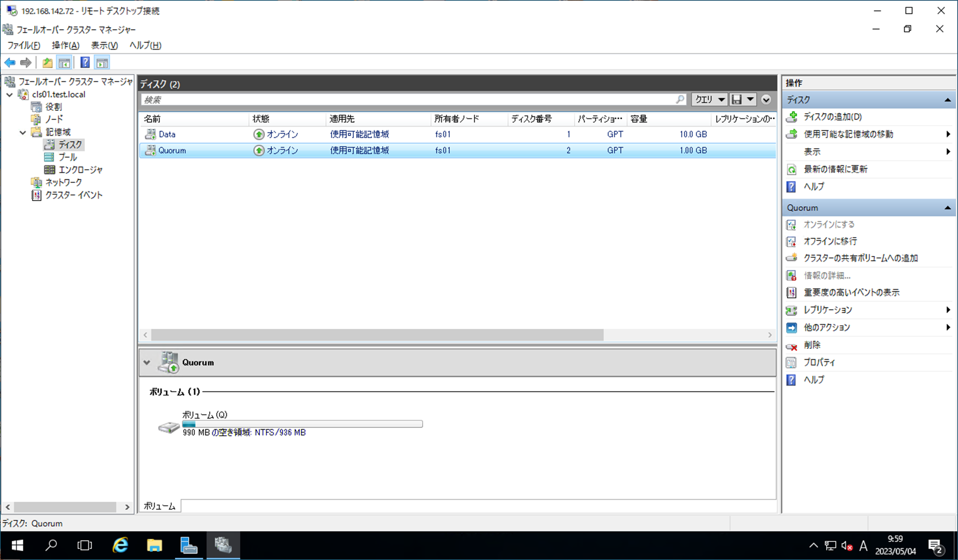
Task: Click Add to Cluster Shared Volumes action
Action: tap(860, 258)
